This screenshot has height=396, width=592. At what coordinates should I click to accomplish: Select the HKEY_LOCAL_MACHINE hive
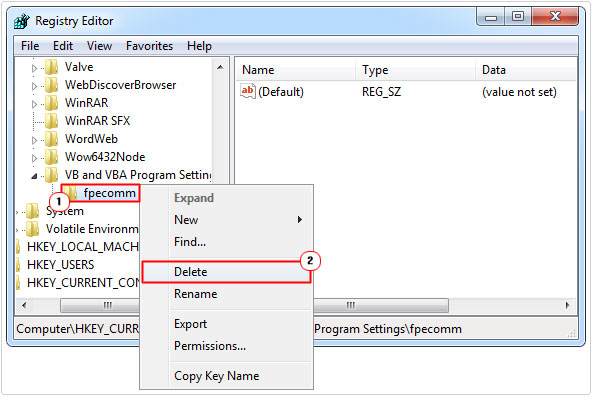[x=83, y=247]
